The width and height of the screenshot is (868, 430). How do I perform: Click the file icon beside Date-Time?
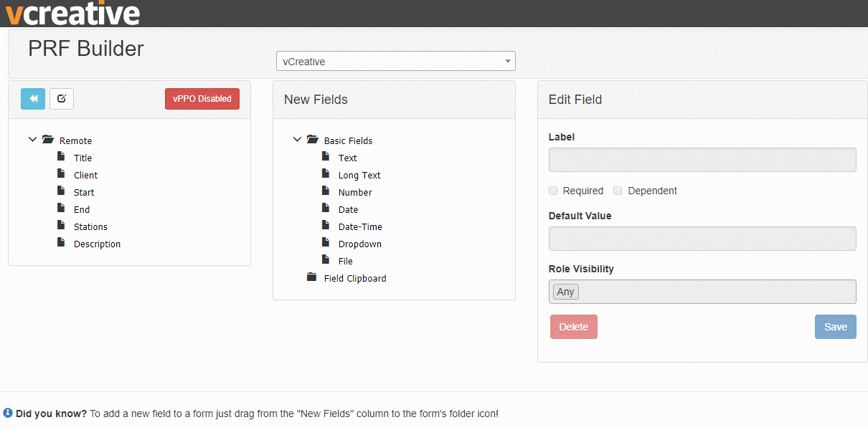326,226
